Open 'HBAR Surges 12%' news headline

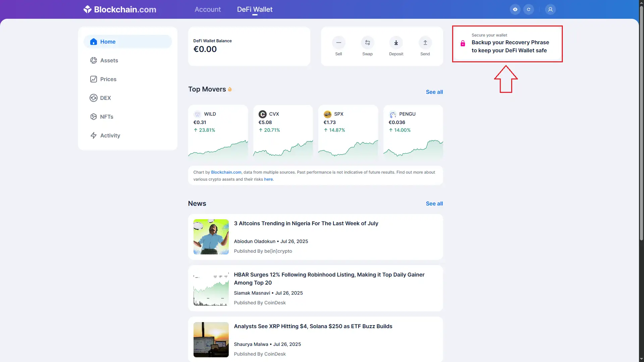coord(329,279)
